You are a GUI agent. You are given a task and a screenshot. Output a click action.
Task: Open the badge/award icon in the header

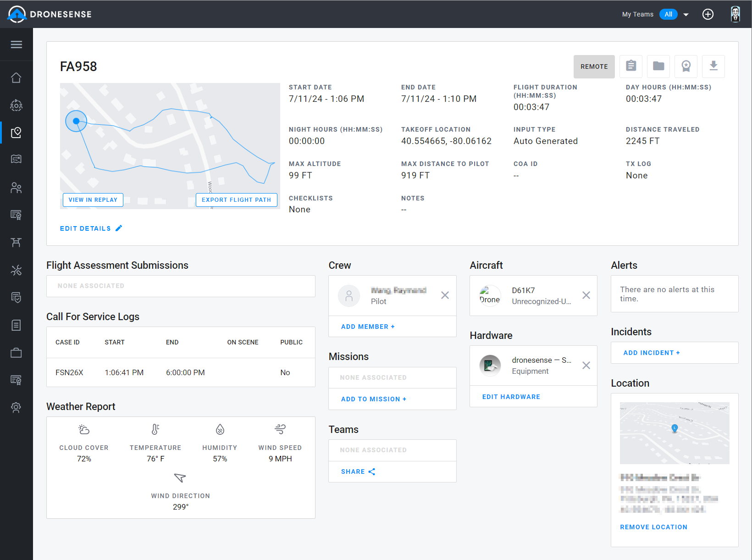tap(686, 67)
